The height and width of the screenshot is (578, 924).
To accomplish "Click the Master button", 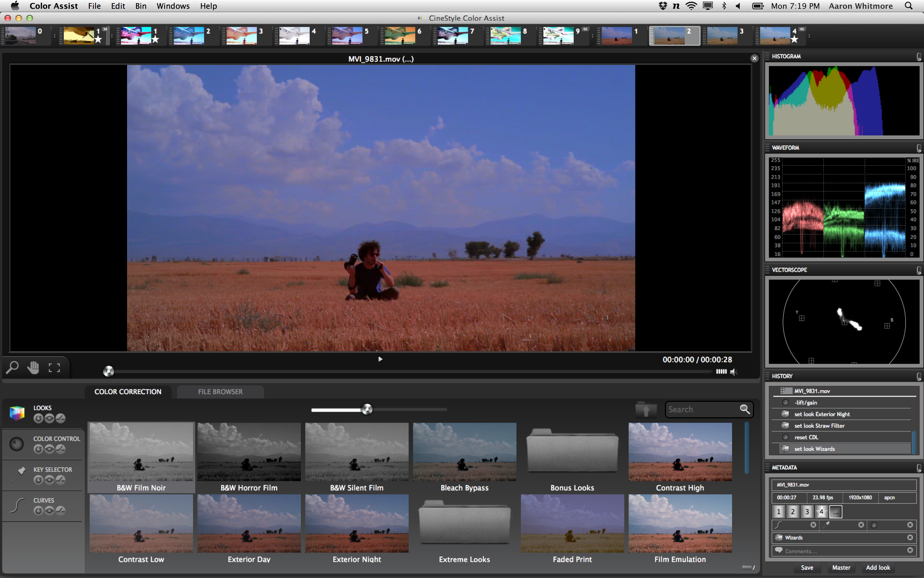I will pyautogui.click(x=841, y=568).
